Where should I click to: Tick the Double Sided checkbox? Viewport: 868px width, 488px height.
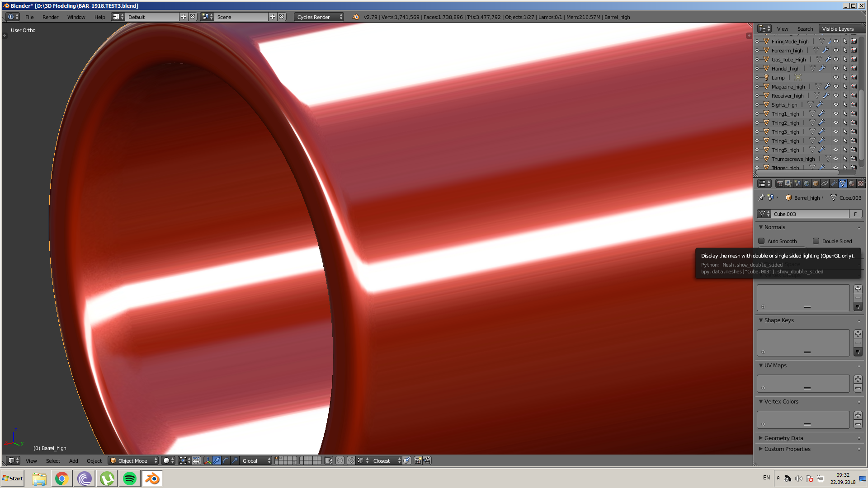816,241
